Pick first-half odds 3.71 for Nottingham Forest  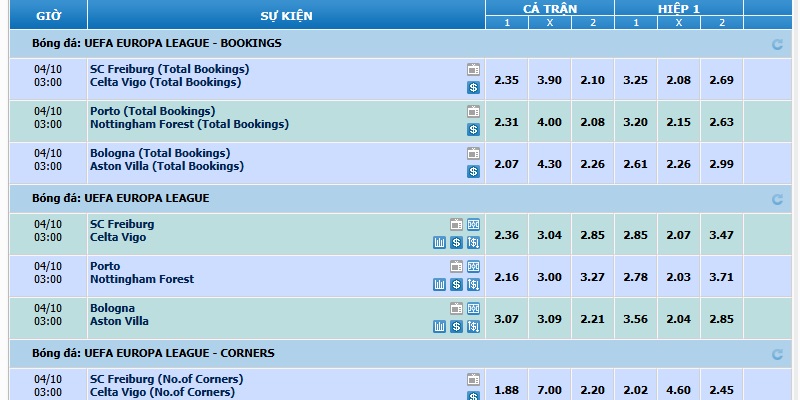[721, 277]
